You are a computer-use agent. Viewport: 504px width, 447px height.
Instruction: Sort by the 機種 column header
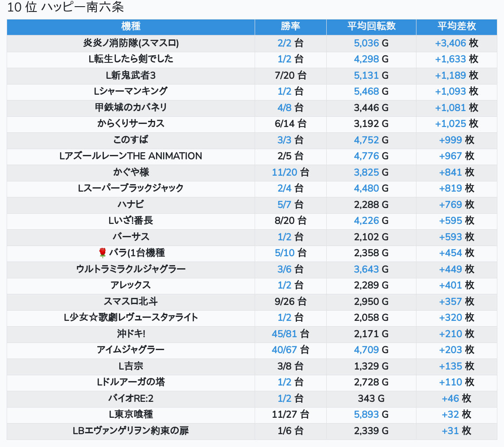131,26
